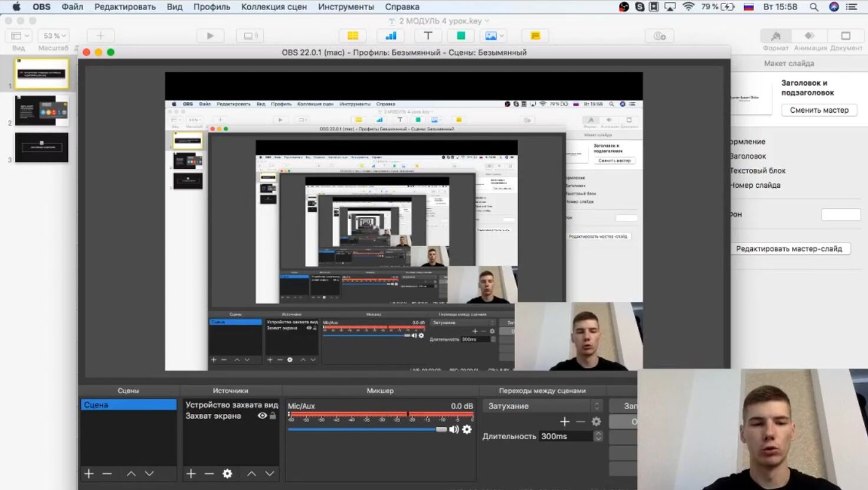Open the Профиль menu

coord(212,7)
